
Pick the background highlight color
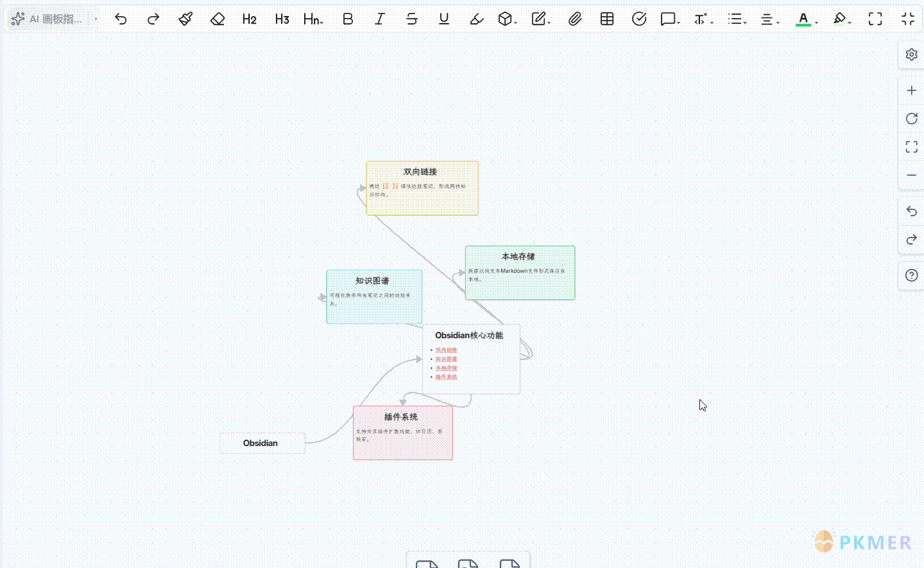[x=839, y=19]
